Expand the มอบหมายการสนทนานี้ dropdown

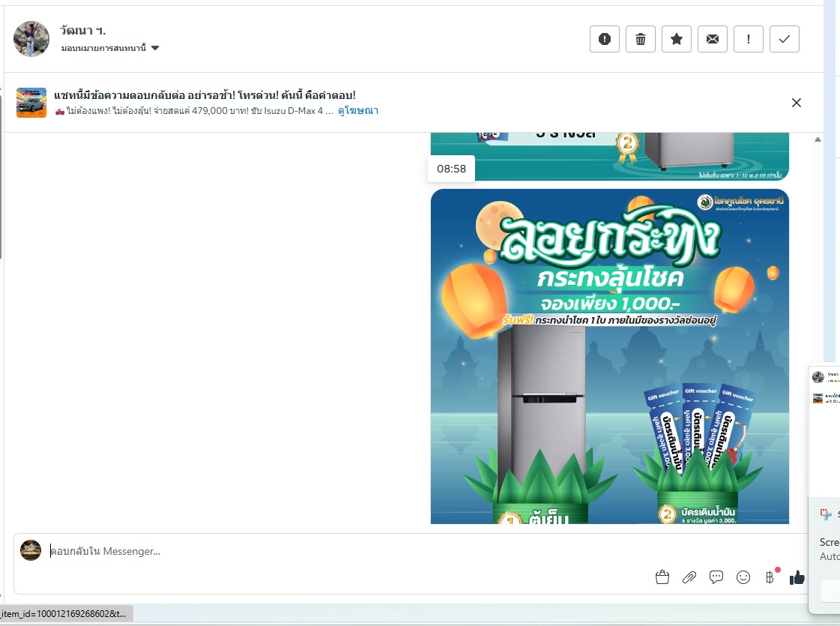pyautogui.click(x=110, y=48)
